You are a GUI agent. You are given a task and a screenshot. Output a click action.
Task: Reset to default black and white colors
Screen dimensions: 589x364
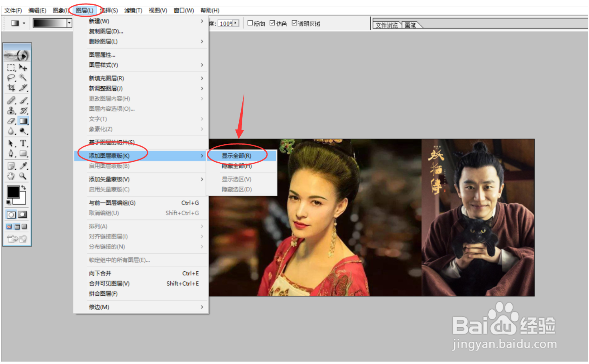8,203
